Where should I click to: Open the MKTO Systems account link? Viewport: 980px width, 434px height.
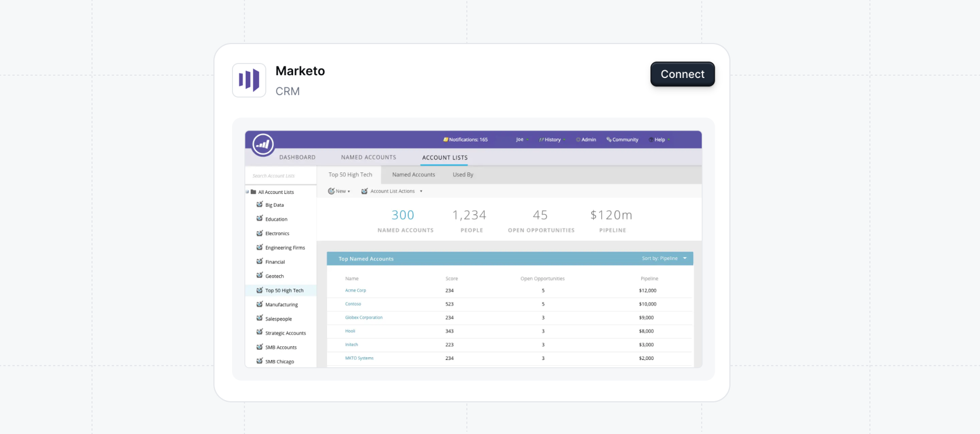359,358
